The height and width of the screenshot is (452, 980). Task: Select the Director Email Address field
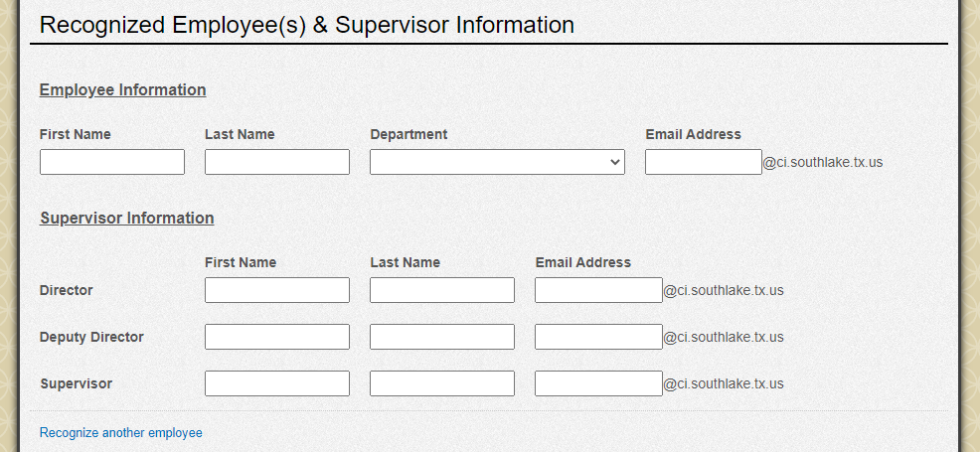598,290
